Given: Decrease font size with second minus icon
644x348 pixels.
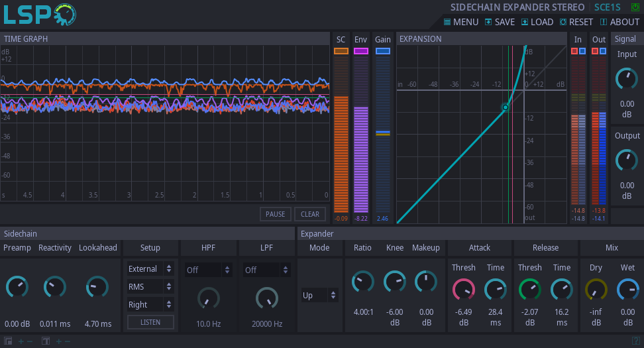Looking at the screenshot, I should (68, 341).
